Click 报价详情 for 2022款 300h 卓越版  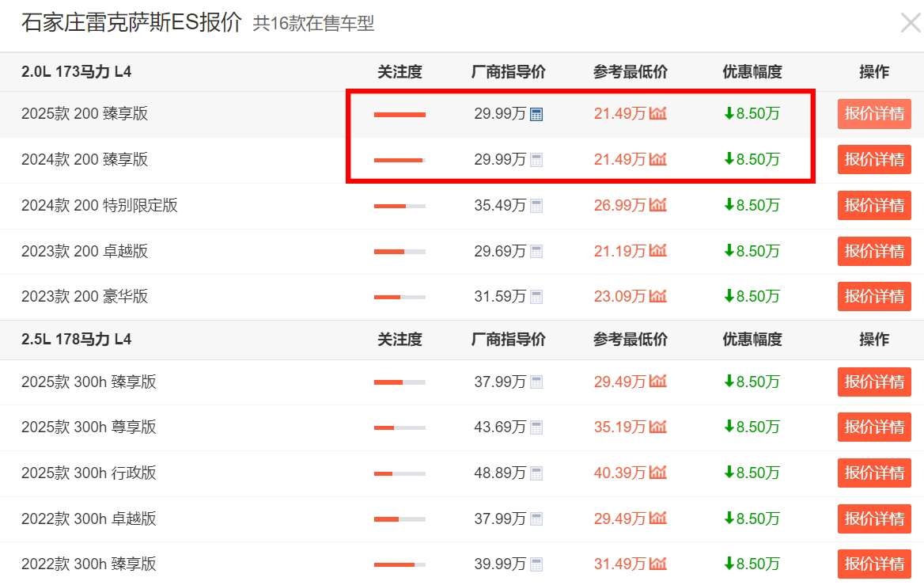tap(874, 519)
